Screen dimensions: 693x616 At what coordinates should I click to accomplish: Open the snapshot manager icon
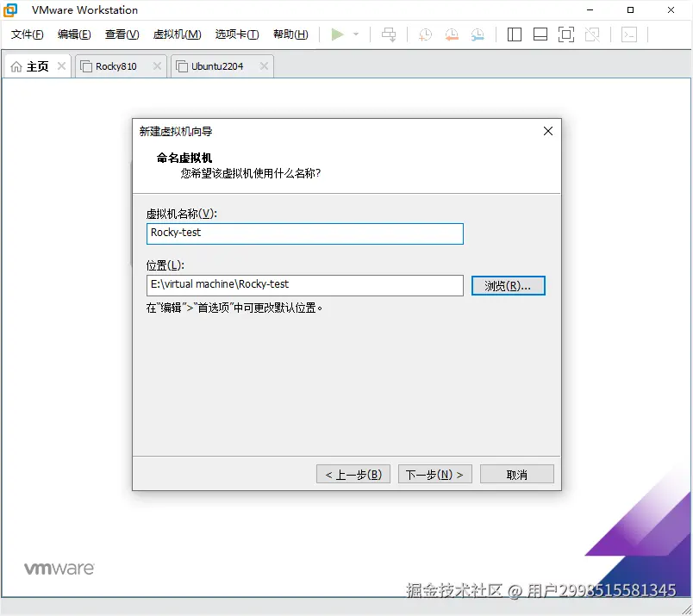(x=478, y=34)
